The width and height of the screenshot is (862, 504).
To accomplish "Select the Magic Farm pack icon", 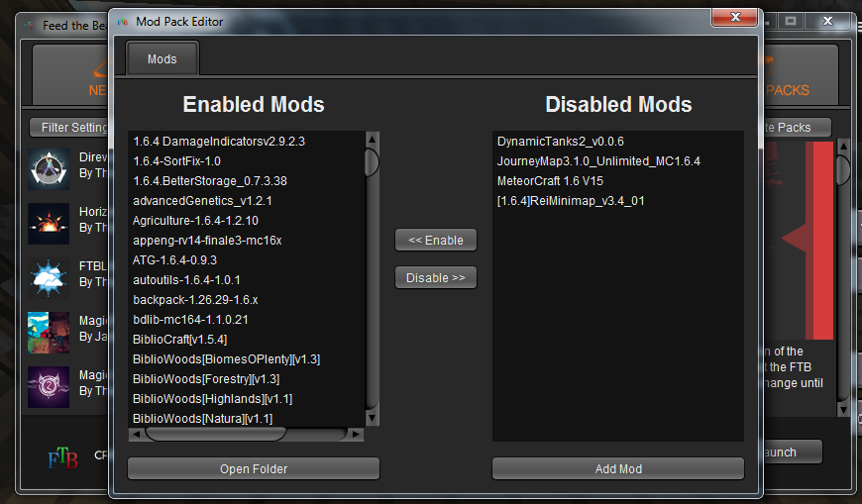I will click(x=49, y=333).
